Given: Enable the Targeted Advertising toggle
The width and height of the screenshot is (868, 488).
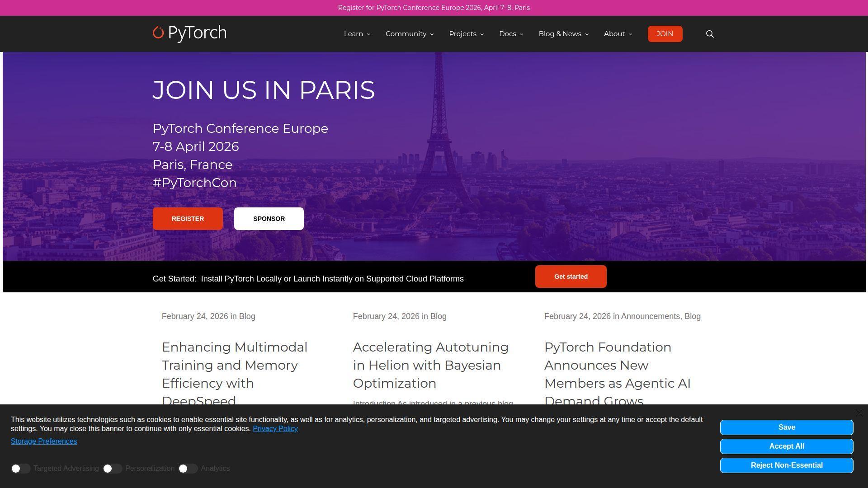Looking at the screenshot, I should (x=20, y=469).
